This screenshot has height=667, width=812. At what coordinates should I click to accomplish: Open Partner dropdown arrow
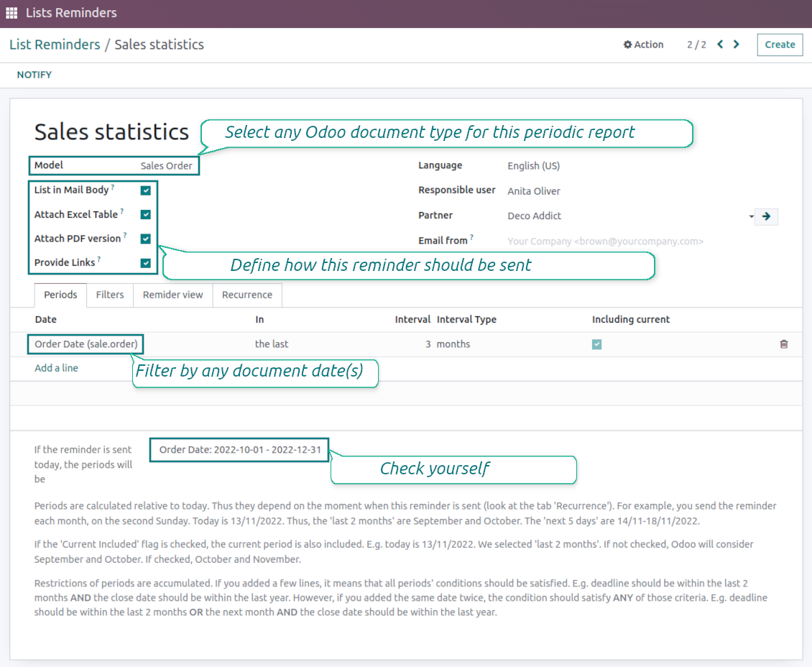[x=751, y=216]
